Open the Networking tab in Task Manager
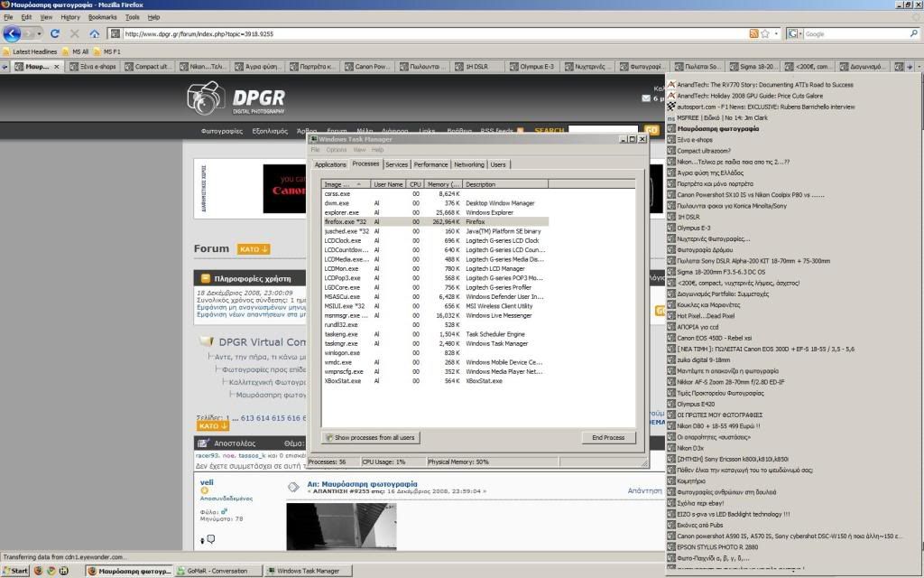The image size is (924, 578). 469,164
